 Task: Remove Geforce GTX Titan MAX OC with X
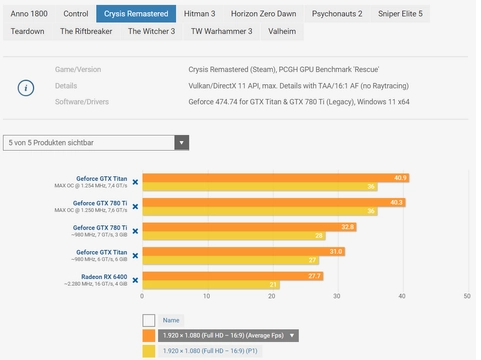click(x=135, y=182)
